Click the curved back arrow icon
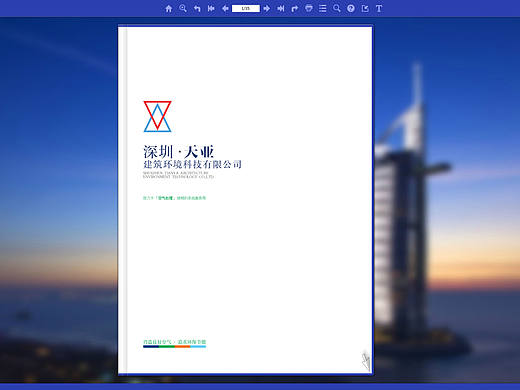The height and width of the screenshot is (390, 520). tap(197, 9)
